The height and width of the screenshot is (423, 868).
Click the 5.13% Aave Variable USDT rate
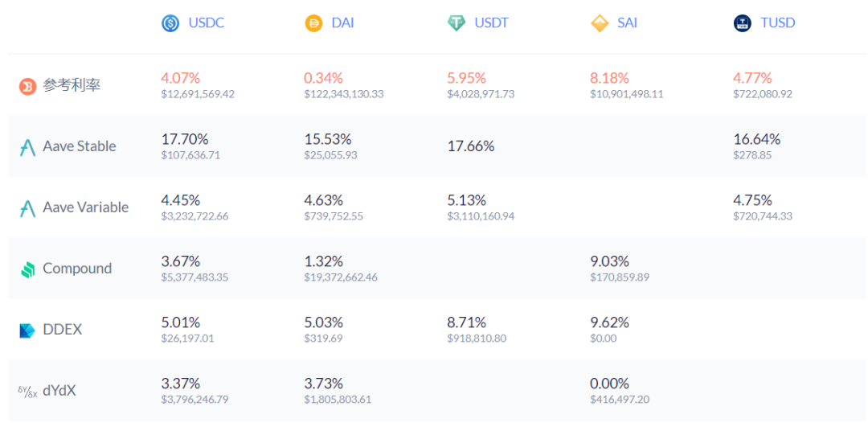[467, 200]
